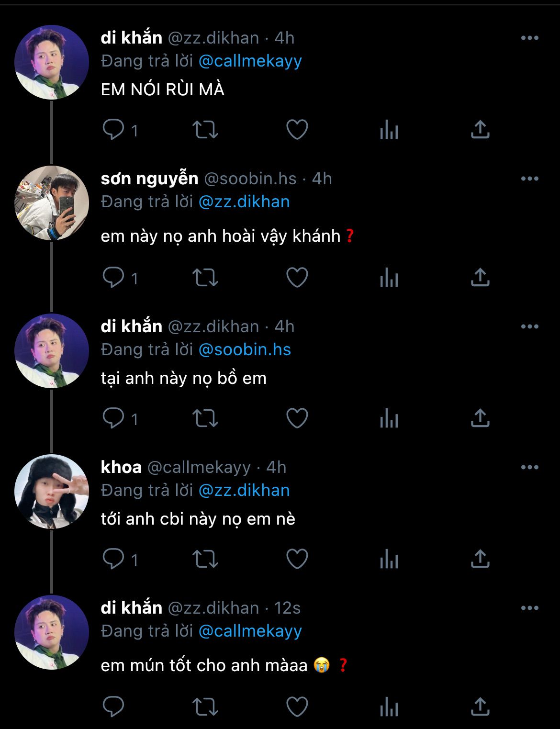Viewport: 560px width, 729px height.
Task: Open more options menu on khoa's tweet
Action: point(529,467)
